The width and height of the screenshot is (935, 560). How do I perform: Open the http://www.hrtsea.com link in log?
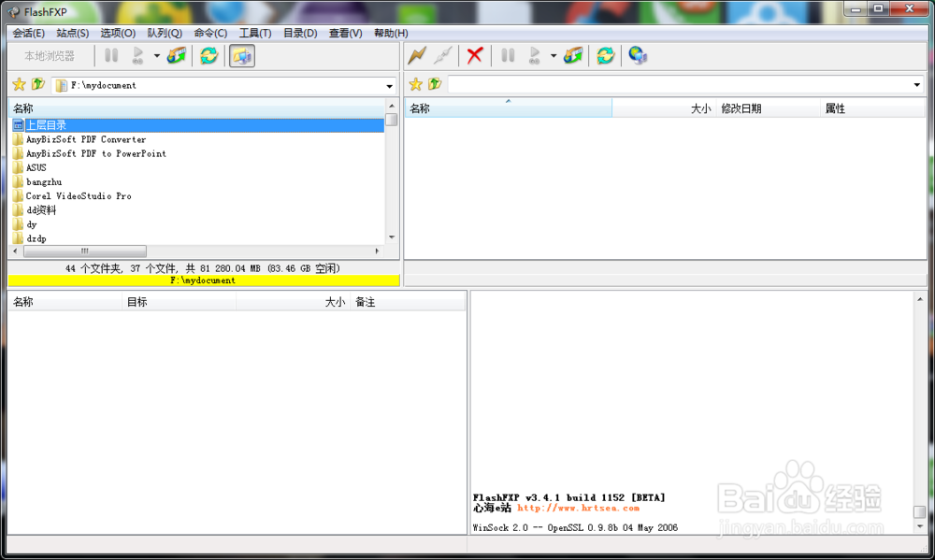(579, 509)
